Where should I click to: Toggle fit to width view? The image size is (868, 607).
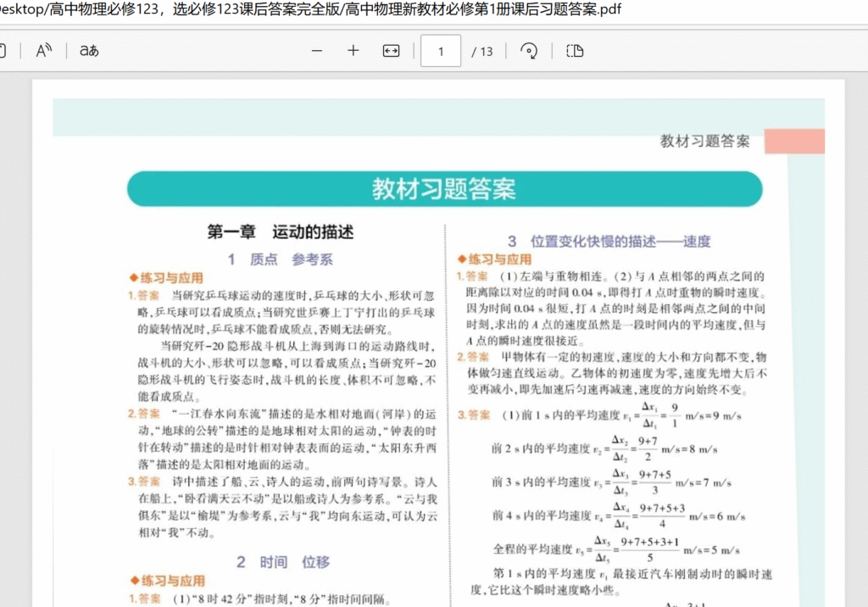pos(391,51)
